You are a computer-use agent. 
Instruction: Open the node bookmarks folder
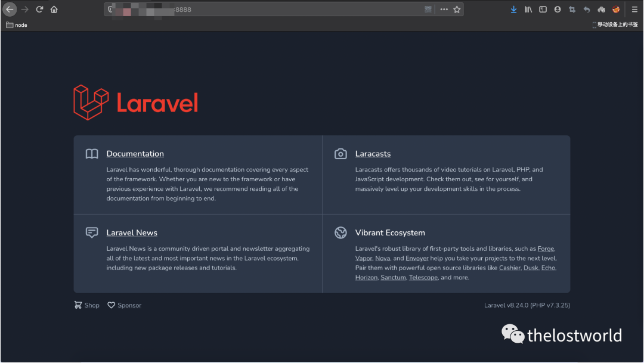coord(17,25)
